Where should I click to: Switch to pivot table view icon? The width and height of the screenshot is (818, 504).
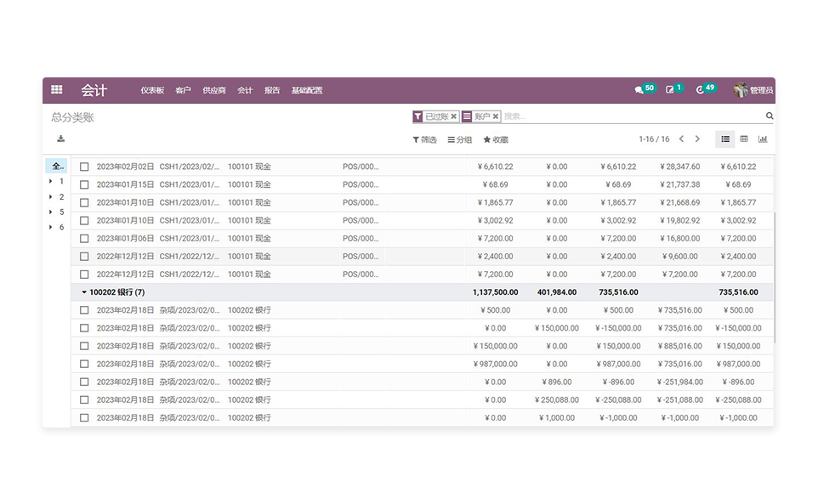[x=744, y=139]
